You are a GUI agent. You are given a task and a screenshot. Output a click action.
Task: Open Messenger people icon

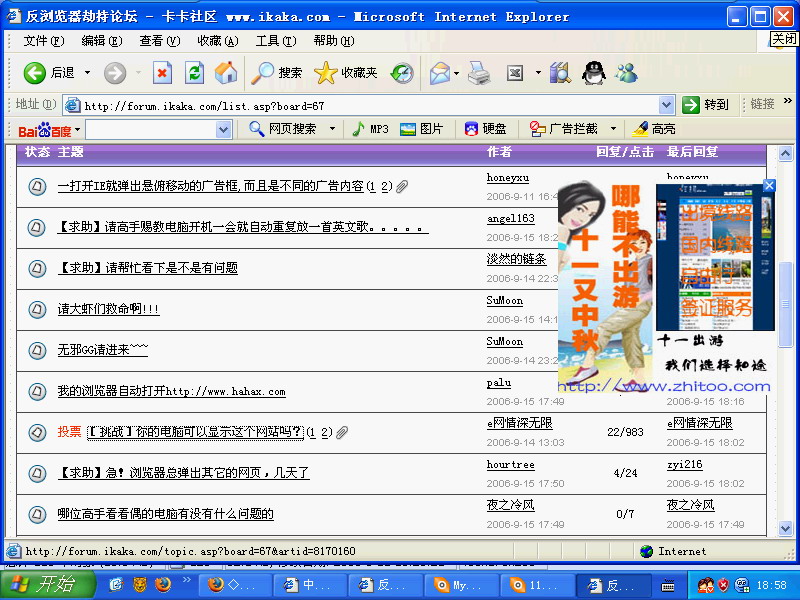(x=626, y=73)
